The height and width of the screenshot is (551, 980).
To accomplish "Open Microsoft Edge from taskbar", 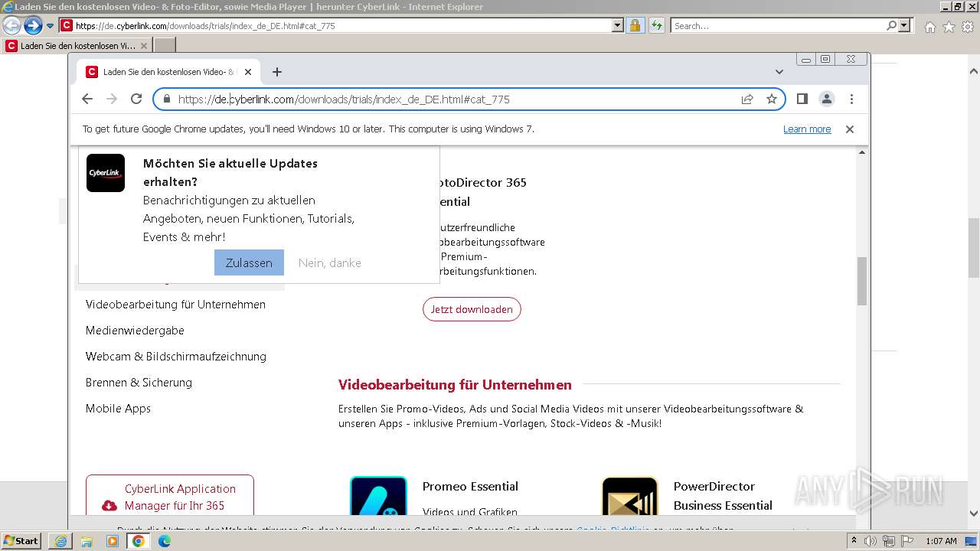I will pos(165,541).
